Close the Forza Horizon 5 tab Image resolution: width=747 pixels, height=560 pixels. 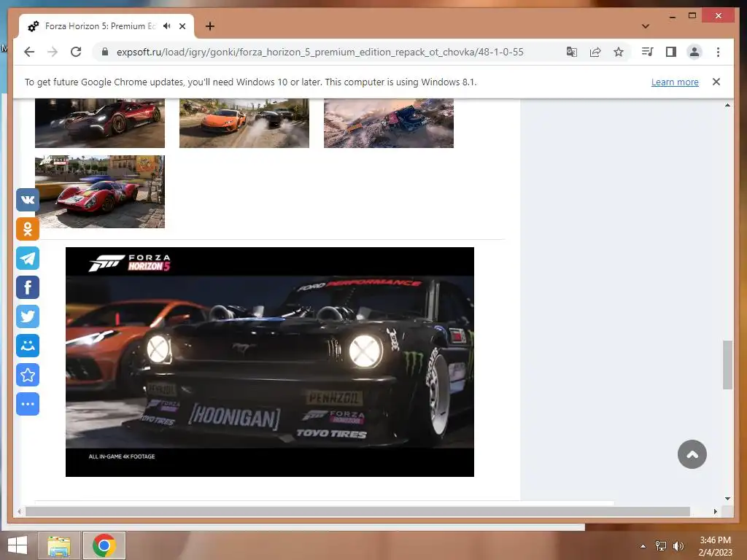point(182,26)
